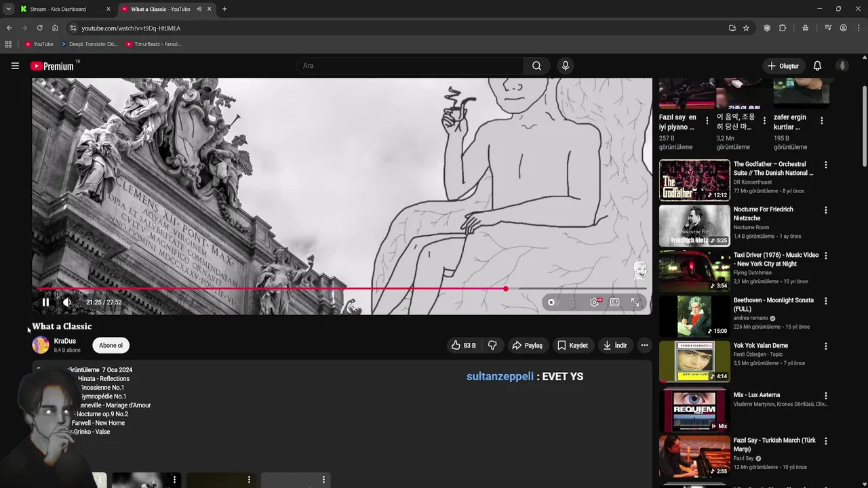Screen dimensions: 868x488
Task: Save the video using Kaydet
Action: click(572, 346)
